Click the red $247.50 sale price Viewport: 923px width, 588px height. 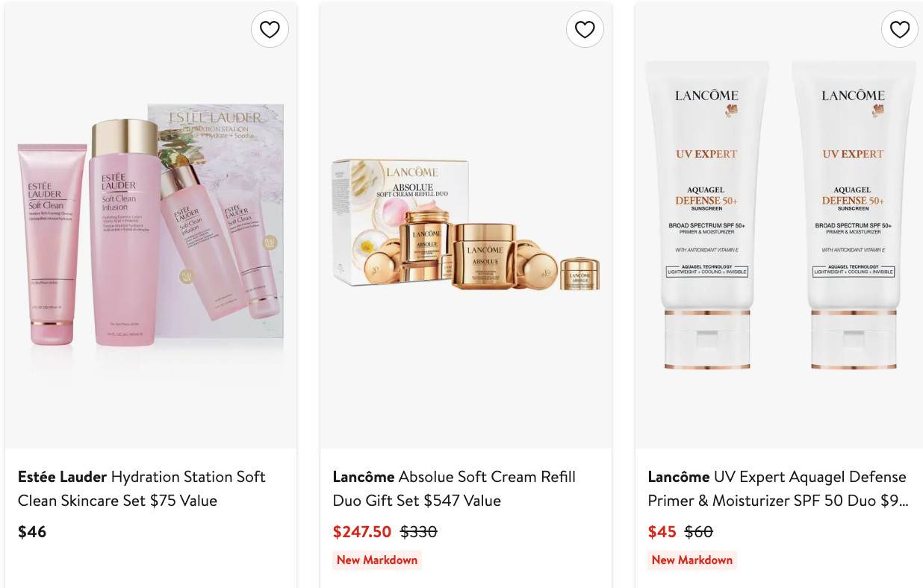(362, 532)
